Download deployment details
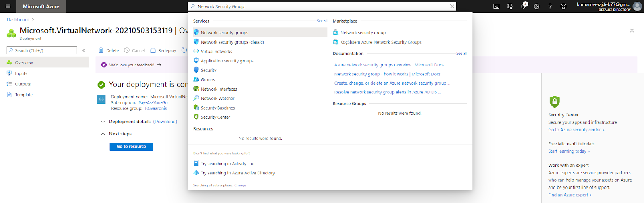The width and height of the screenshot is (644, 203). 165,122
